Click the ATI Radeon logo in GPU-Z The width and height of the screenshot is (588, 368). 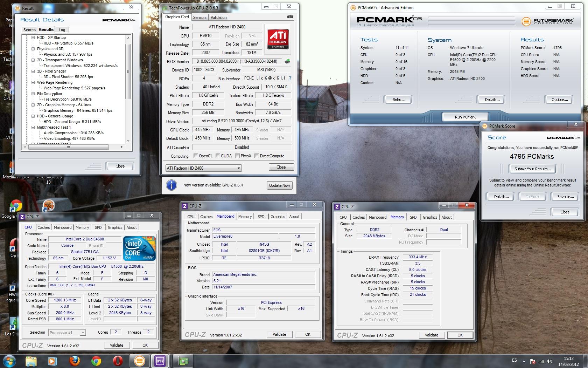pos(278,39)
